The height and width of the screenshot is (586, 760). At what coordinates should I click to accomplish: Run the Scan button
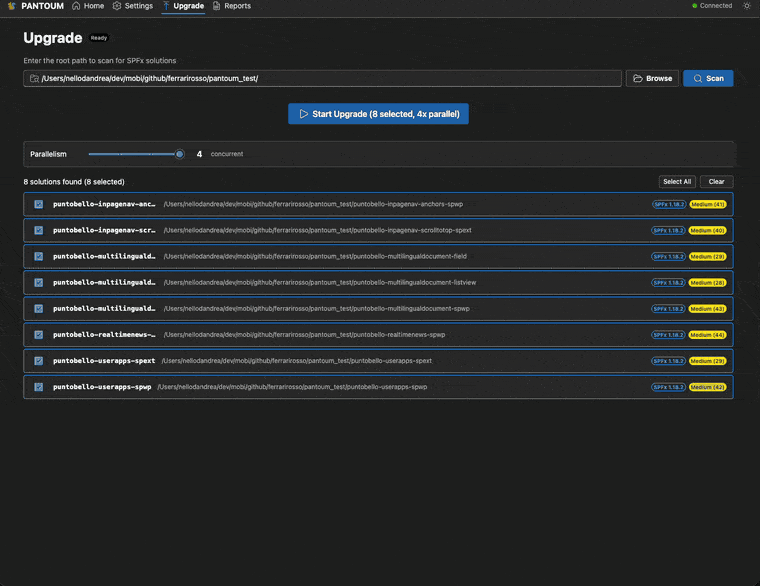[x=708, y=79]
